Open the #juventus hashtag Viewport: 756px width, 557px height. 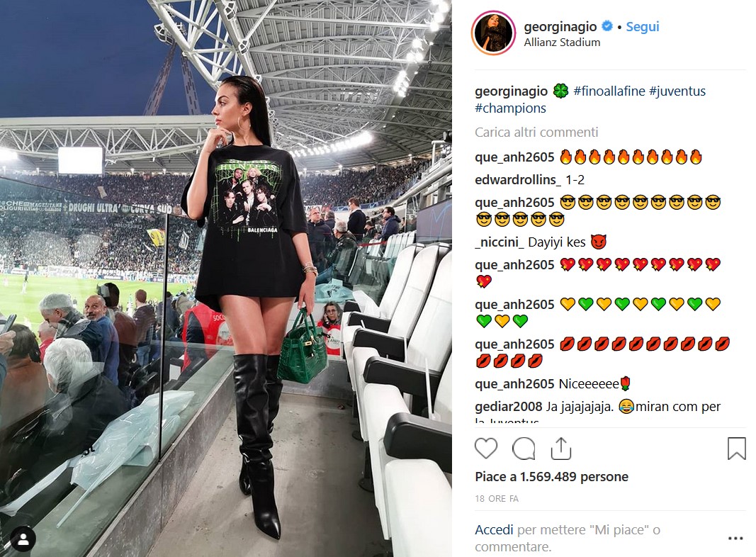click(x=677, y=91)
